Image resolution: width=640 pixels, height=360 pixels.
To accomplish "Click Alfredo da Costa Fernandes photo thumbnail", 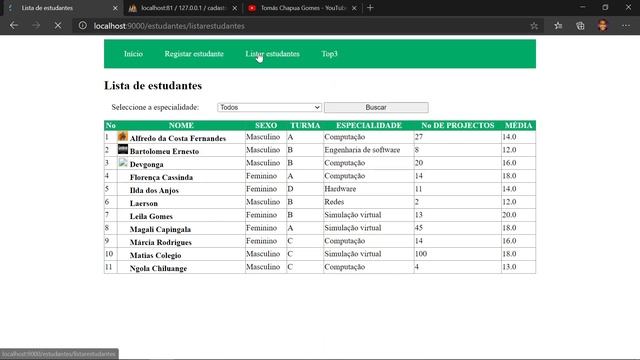I will [x=123, y=136].
